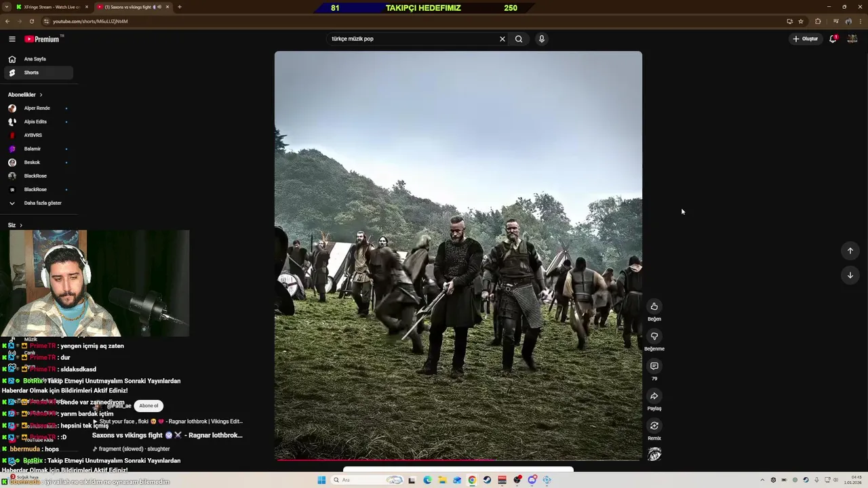The width and height of the screenshot is (868, 488).
Task: Open the Beskok channel
Action: [39, 163]
